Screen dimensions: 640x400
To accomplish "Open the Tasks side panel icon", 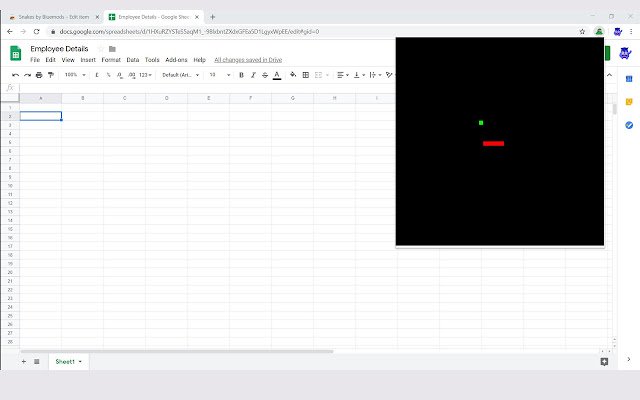I will tap(629, 125).
